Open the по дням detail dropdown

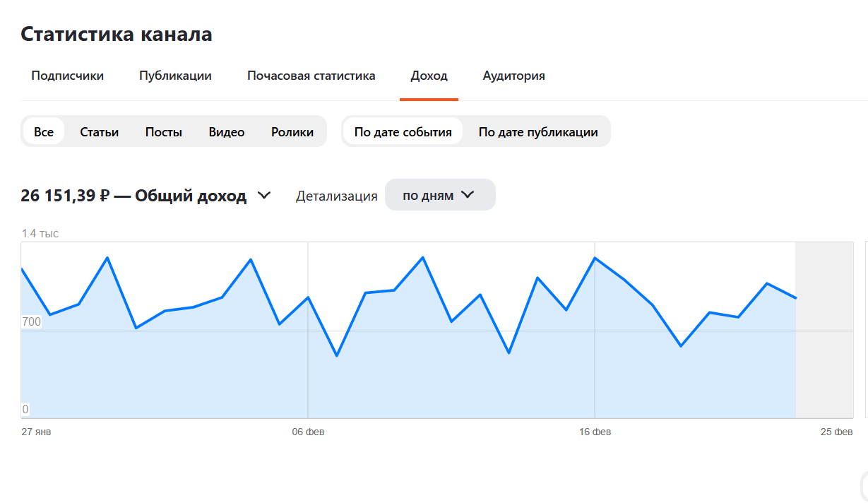tap(439, 195)
